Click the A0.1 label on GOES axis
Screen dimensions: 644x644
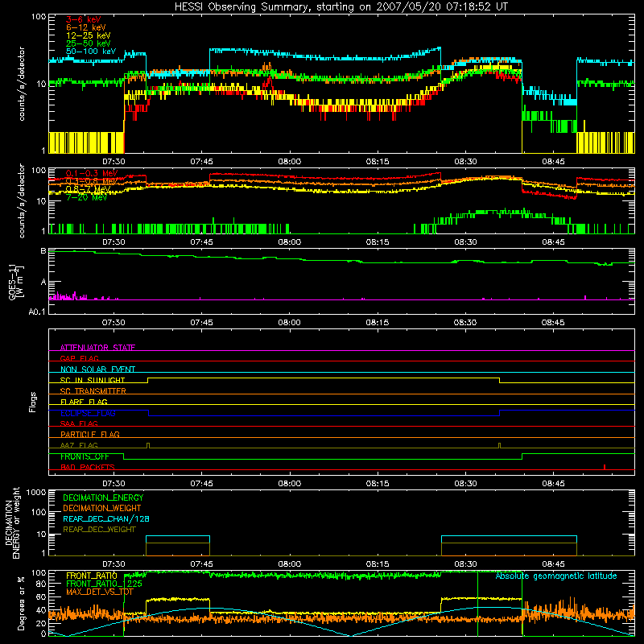click(37, 312)
